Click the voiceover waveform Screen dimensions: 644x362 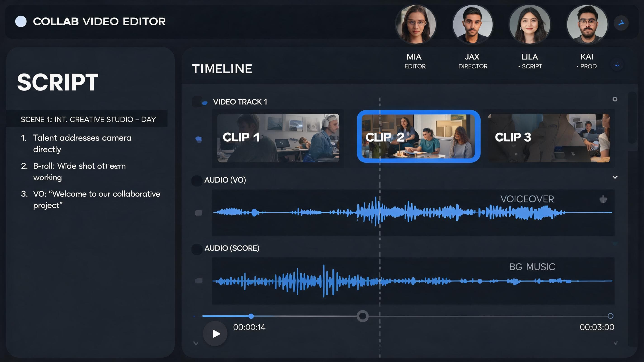pos(413,212)
